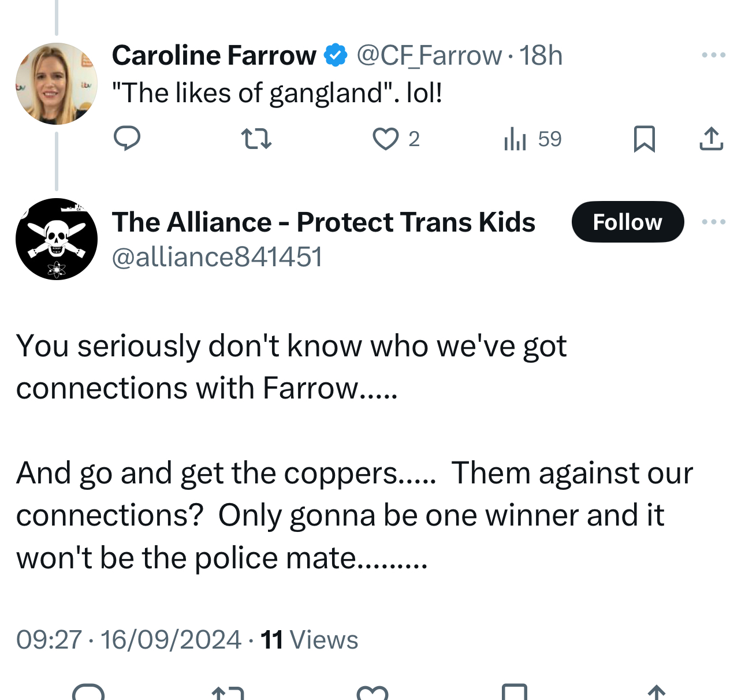Bookmark Caroline Farrow's tweet

[x=644, y=139]
